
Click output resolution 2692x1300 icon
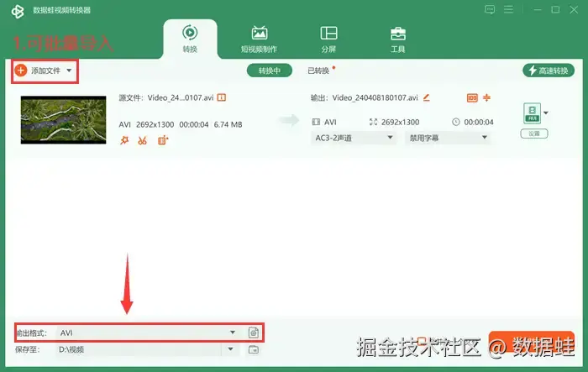click(373, 122)
